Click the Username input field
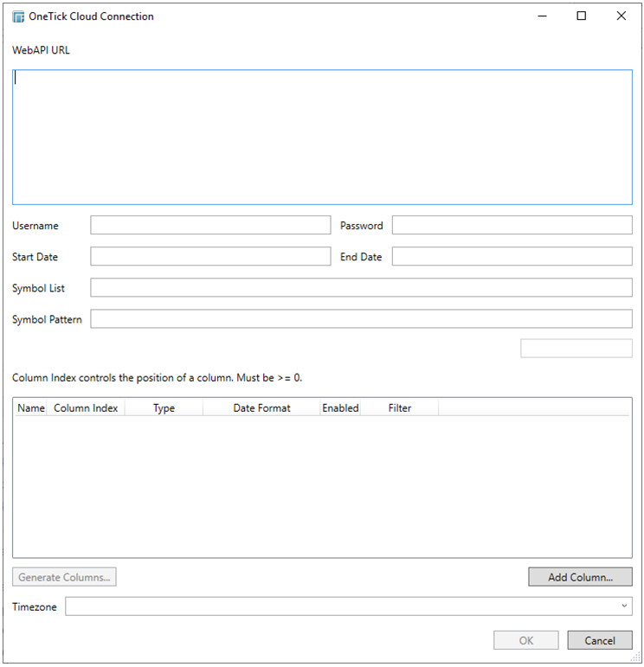Image resolution: width=644 pixels, height=667 pixels. pos(210,225)
